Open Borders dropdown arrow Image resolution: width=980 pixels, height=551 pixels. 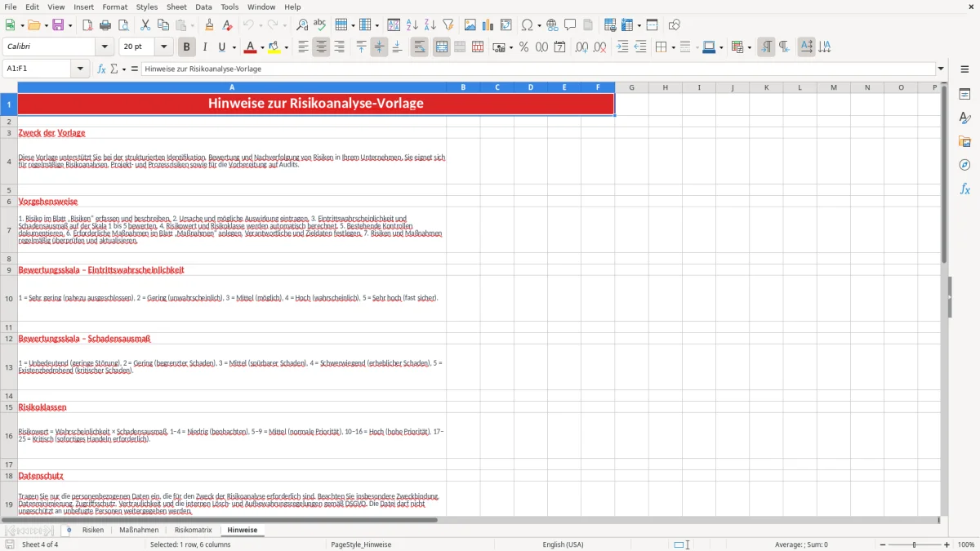coord(673,47)
